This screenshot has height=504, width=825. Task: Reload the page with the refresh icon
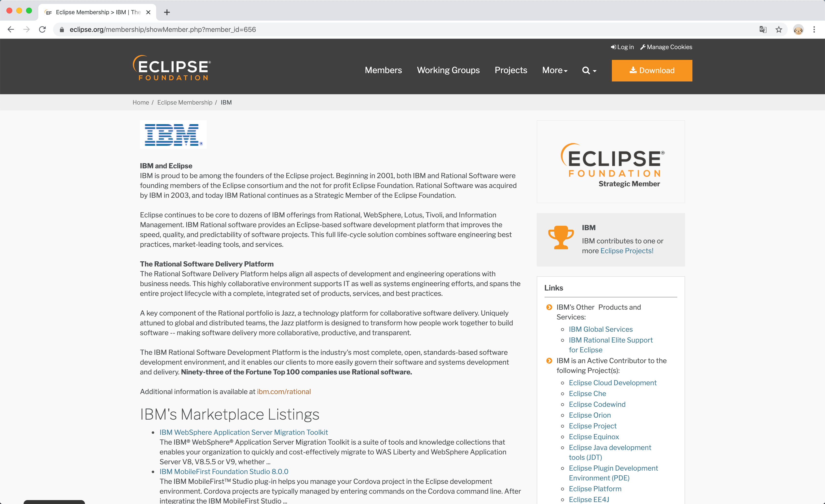[42, 29]
